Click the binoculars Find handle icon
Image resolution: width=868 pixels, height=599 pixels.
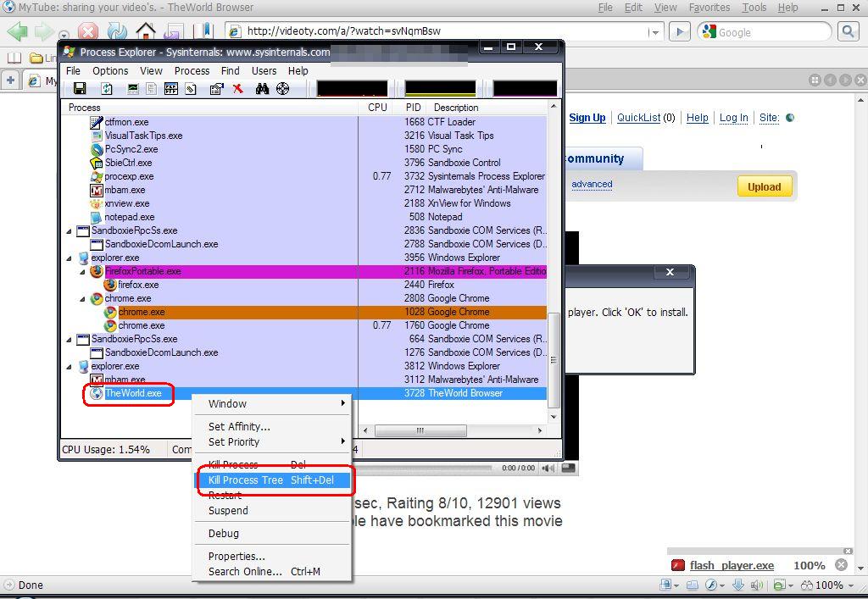tap(263, 88)
